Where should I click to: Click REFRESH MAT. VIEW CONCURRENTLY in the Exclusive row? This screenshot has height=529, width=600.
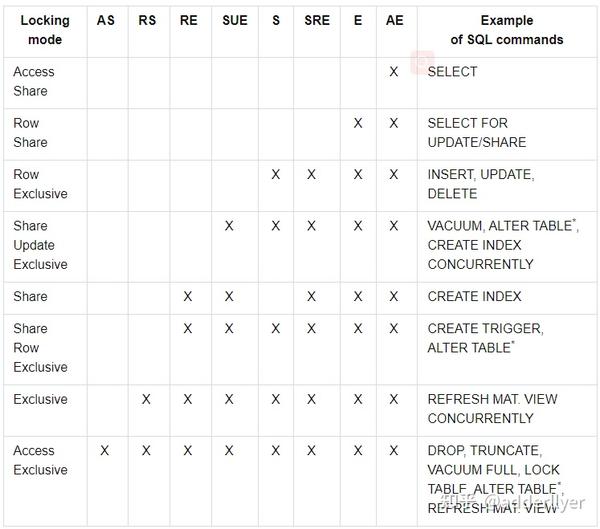(x=492, y=408)
